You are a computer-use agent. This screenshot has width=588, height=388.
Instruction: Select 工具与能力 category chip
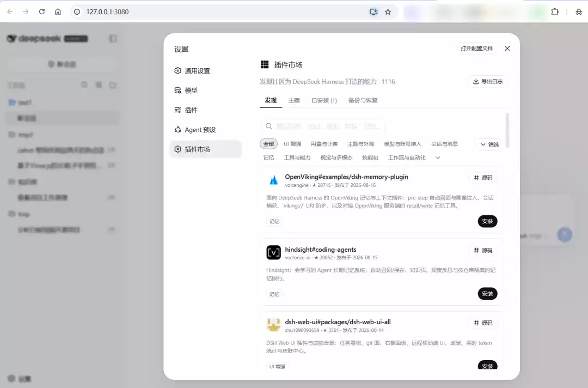[x=297, y=157]
